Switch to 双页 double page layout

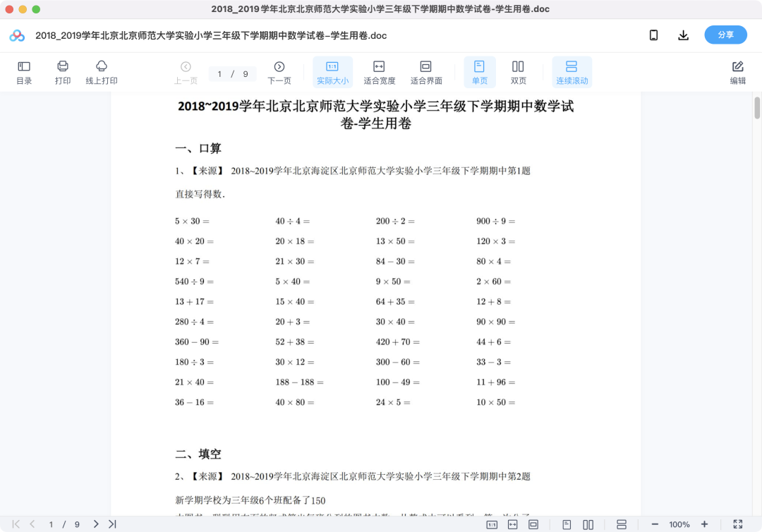(518, 73)
